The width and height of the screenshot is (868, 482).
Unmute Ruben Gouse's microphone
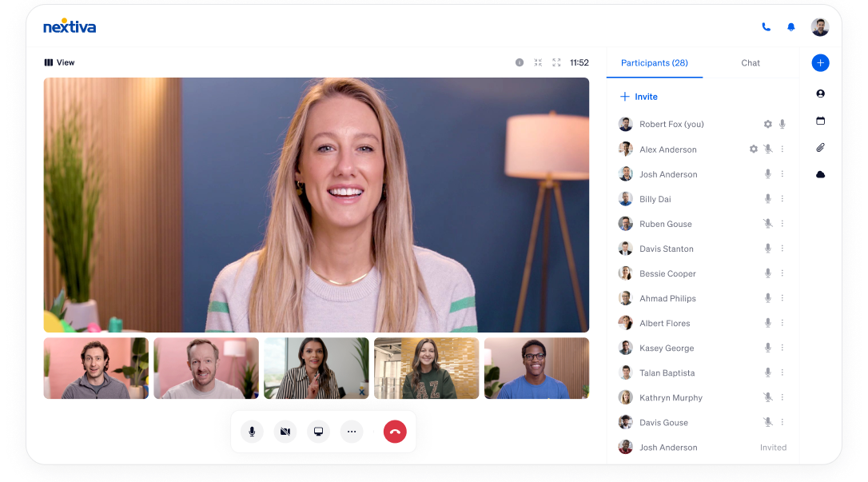(767, 223)
